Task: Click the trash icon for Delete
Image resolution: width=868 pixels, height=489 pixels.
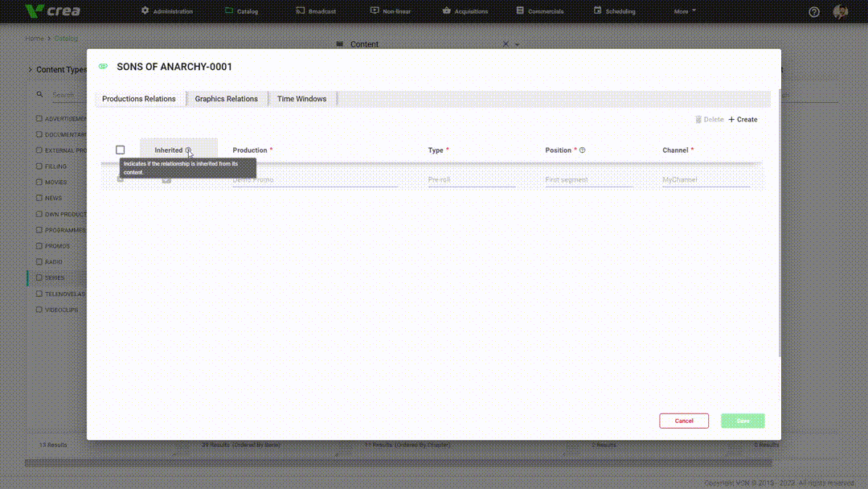Action: pyautogui.click(x=698, y=120)
